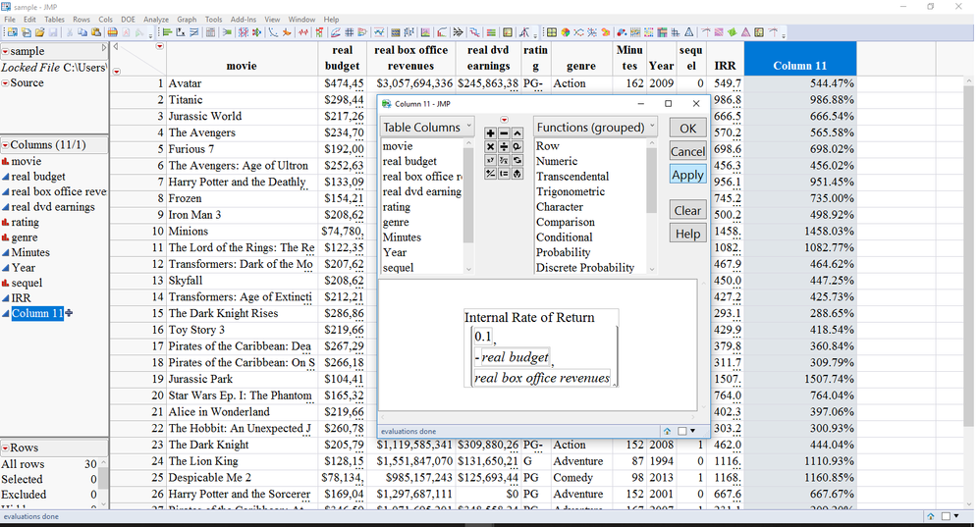Click the root keypad button
Viewport: 980px width, 527px height.
pos(504,160)
